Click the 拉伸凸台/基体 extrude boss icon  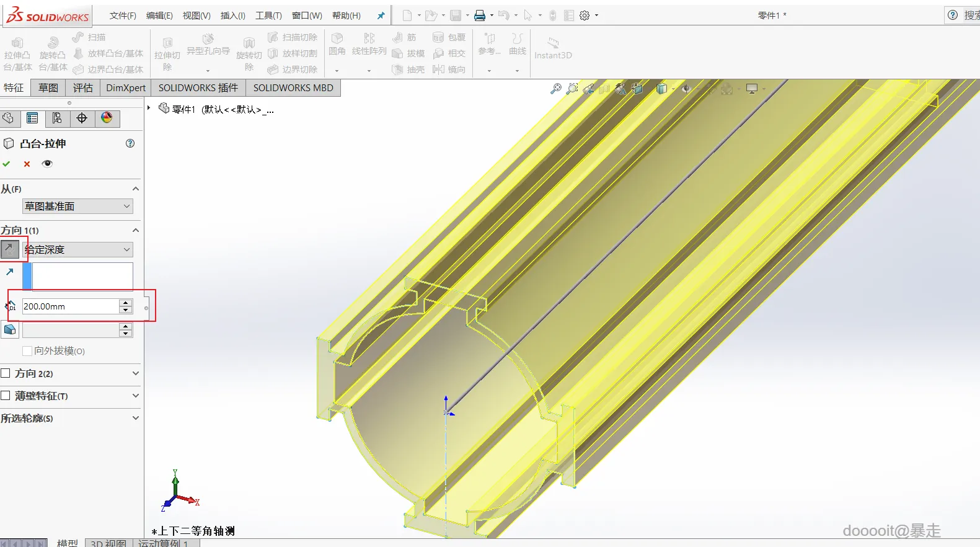click(x=17, y=53)
